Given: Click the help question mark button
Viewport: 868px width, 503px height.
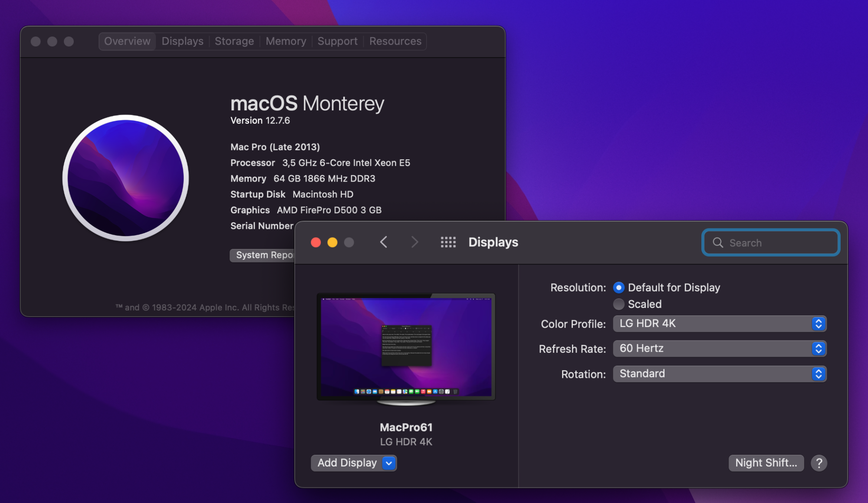Looking at the screenshot, I should [819, 463].
